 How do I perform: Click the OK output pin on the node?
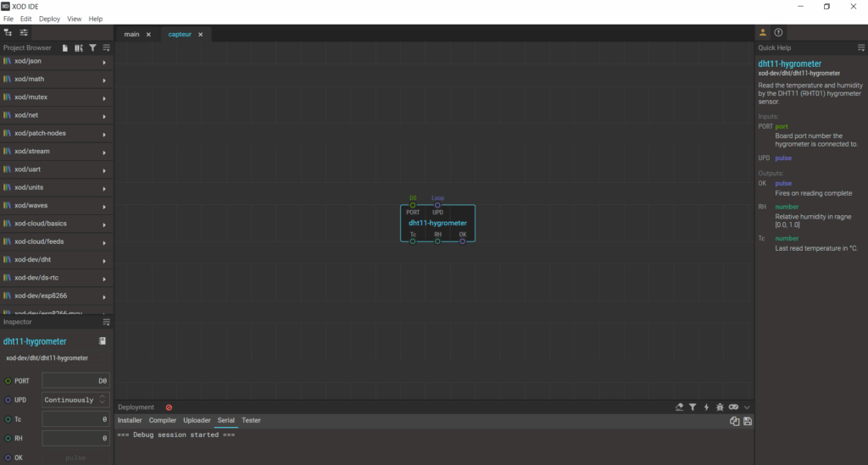[462, 241]
